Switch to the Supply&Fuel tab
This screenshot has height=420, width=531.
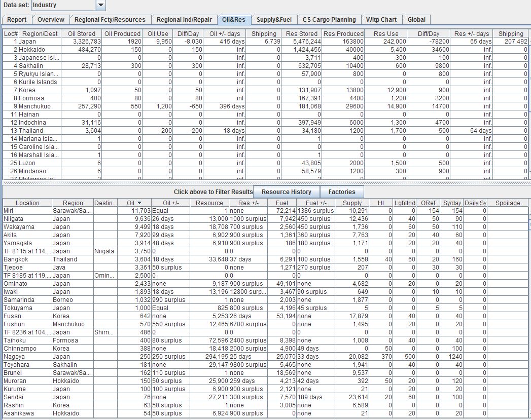point(274,20)
